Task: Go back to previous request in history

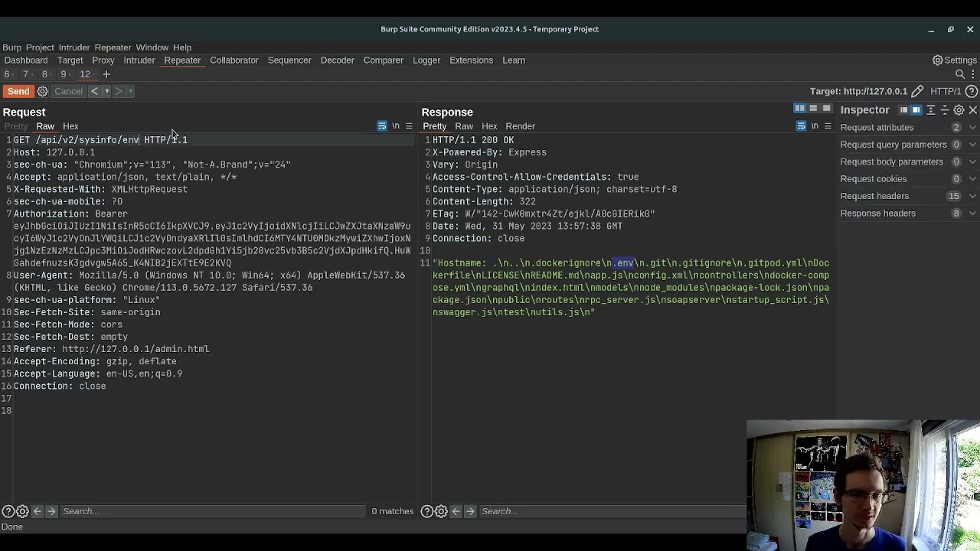Action: (x=94, y=91)
